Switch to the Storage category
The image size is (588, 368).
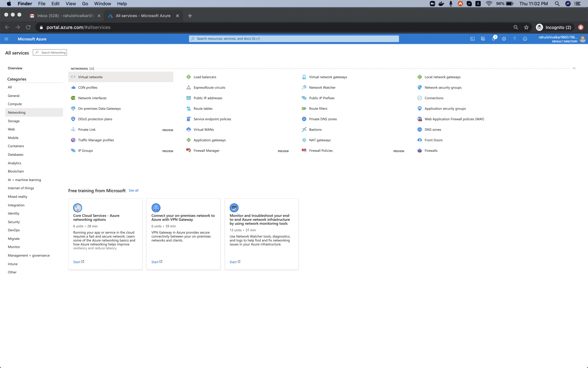tap(13, 121)
